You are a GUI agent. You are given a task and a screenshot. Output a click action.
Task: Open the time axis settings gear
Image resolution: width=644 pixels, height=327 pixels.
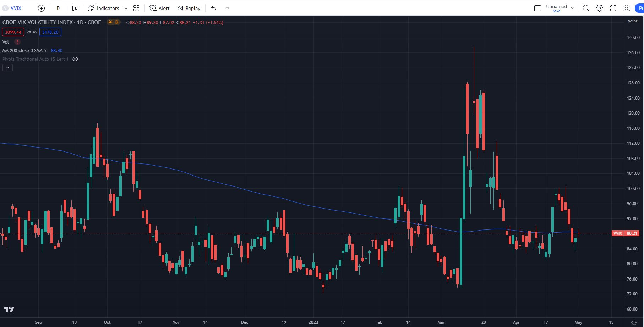634,322
